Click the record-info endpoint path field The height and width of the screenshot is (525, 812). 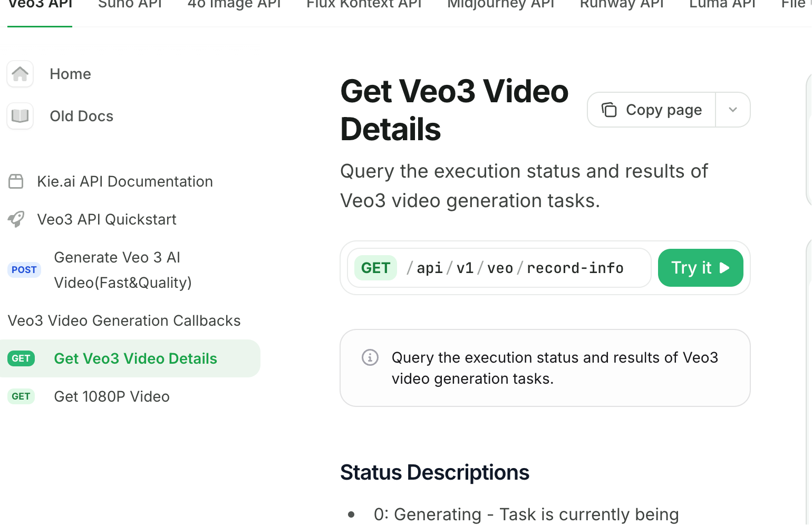pos(499,268)
